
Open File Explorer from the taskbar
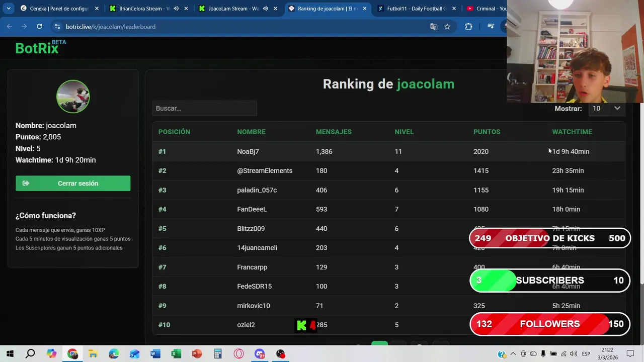click(93, 354)
